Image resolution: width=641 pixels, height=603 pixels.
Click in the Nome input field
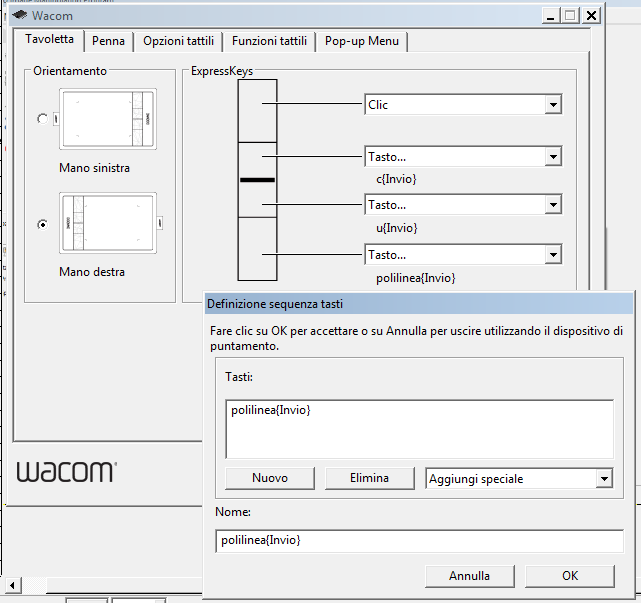(419, 541)
